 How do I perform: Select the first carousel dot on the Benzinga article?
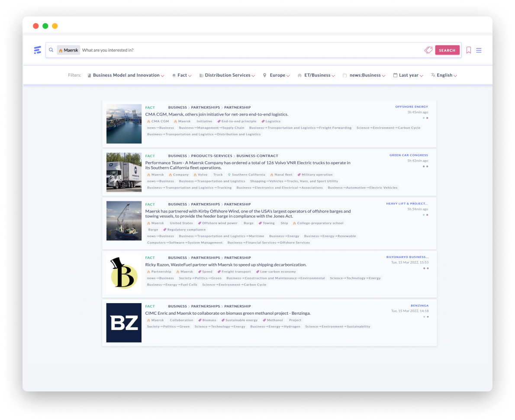[424, 317]
